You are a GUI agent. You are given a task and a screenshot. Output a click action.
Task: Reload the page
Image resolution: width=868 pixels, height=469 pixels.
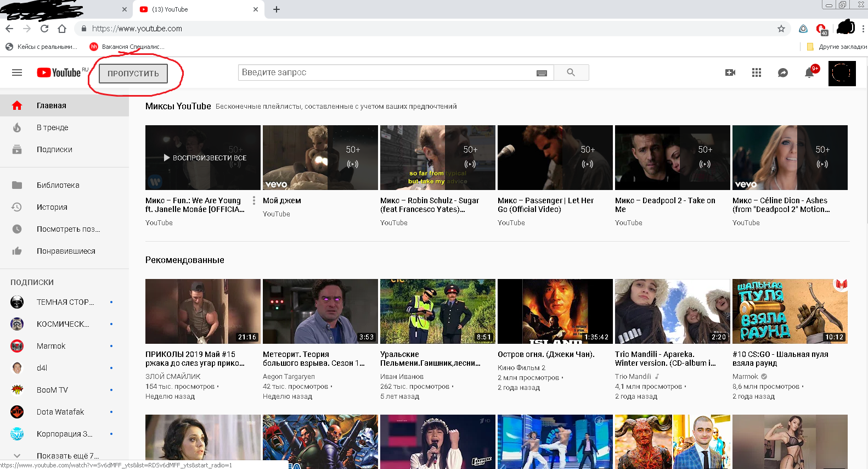tap(44, 29)
